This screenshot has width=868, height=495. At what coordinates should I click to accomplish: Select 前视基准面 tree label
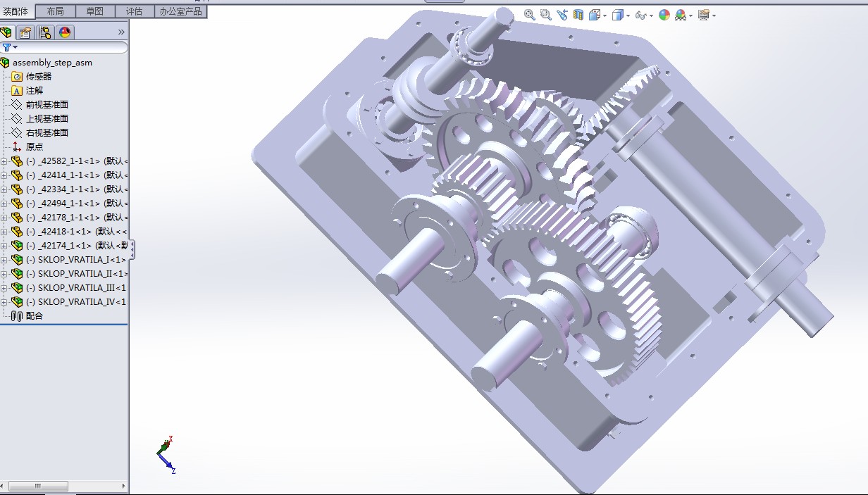(47, 104)
